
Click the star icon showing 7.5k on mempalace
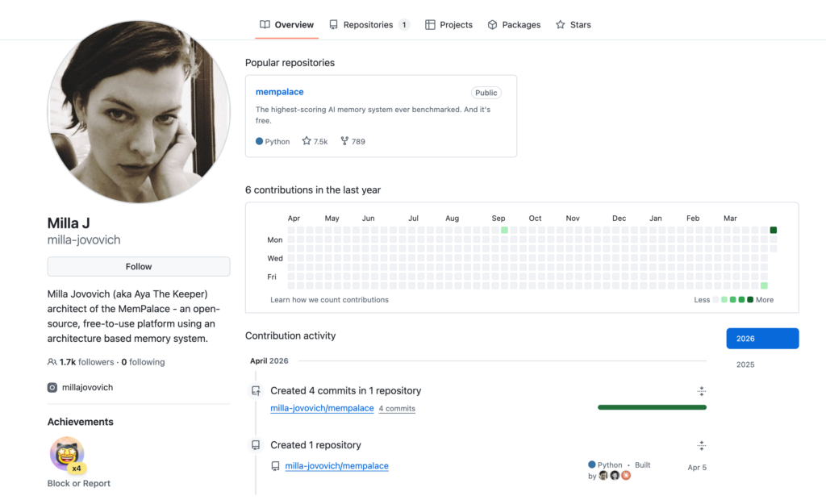[x=305, y=141]
